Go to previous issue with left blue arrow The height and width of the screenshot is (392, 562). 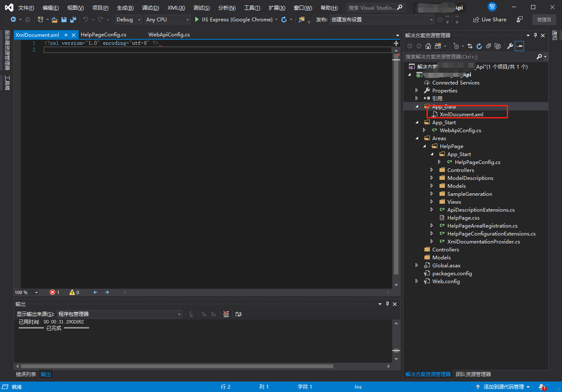point(95,292)
